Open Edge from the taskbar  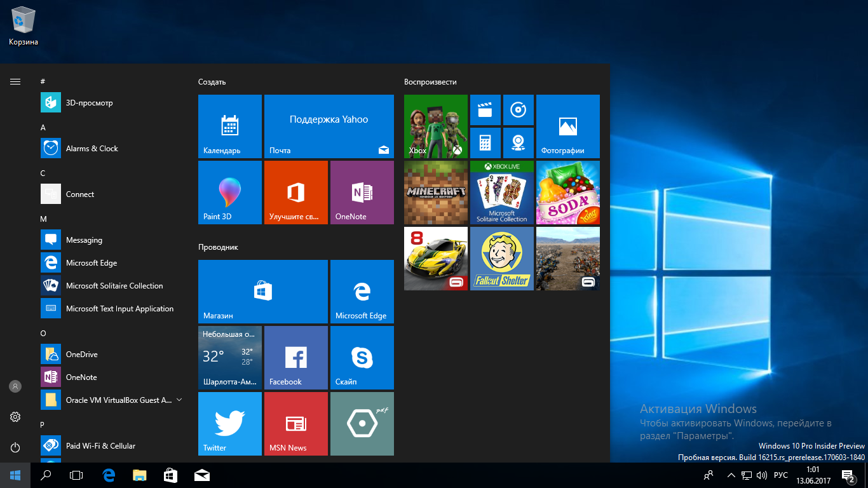pyautogui.click(x=109, y=475)
